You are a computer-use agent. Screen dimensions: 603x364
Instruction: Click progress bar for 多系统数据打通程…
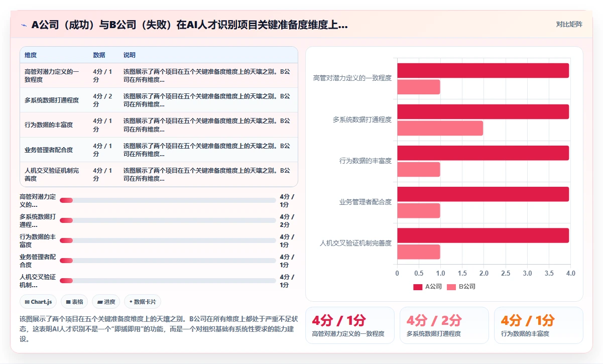tap(168, 220)
